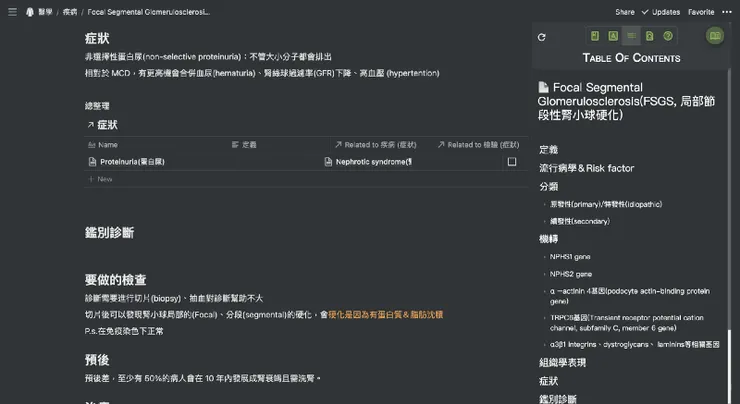Click the workspace avatar icon in breadcrumb
The image size is (740, 404).
point(30,12)
